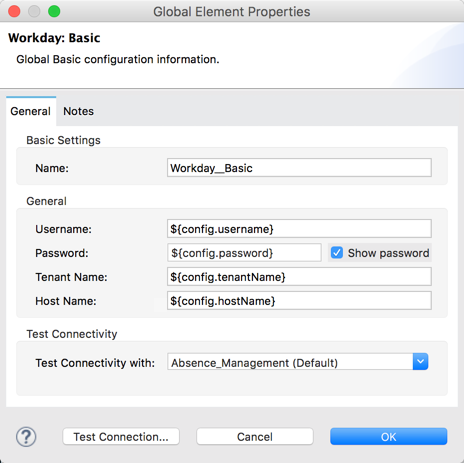464x463 pixels.
Task: Click the "Name:" label
Action: tap(52, 168)
